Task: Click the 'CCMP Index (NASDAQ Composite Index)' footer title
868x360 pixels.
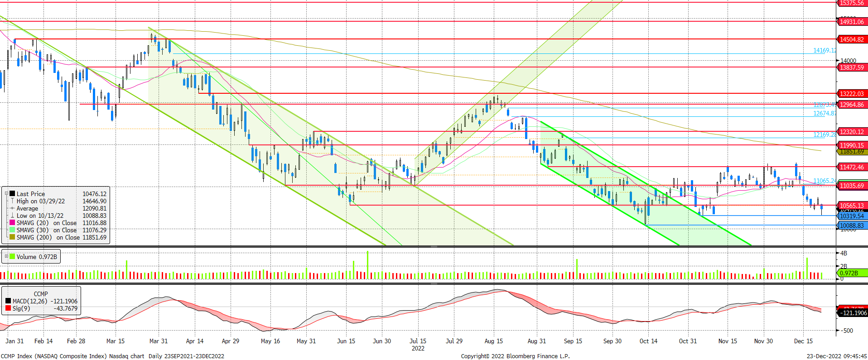Action: coord(53,356)
